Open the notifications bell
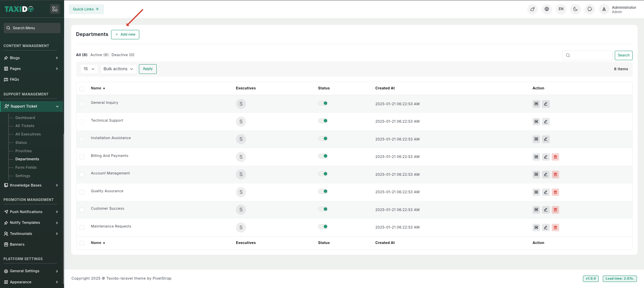 (590, 9)
